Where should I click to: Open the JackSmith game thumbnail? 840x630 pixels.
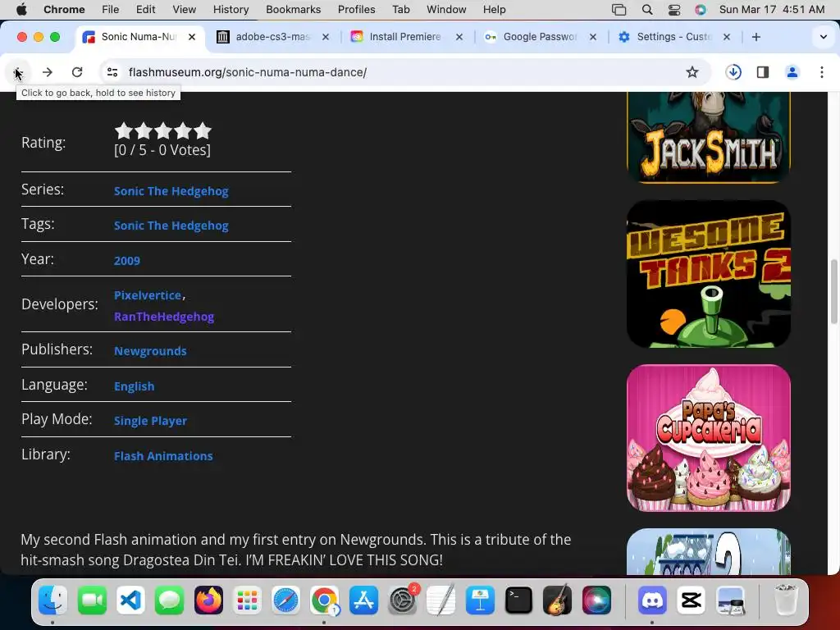[x=709, y=137]
